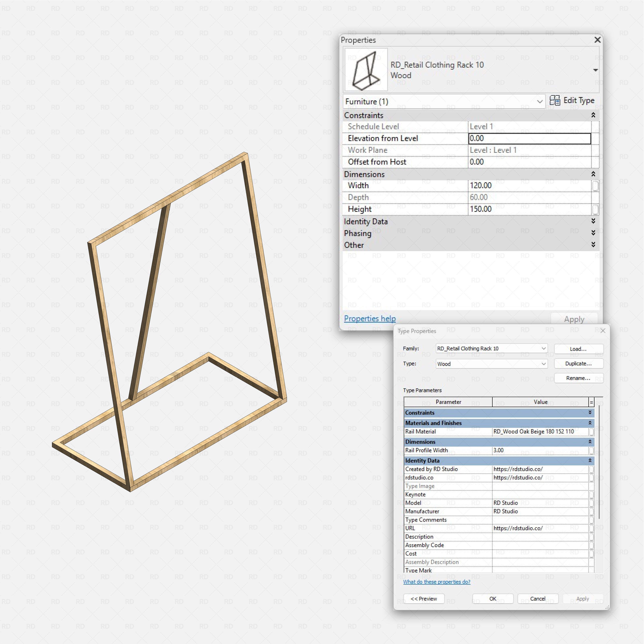Viewport: 644px width, 644px height.
Task: Click the associate button in the Description row
Action: [591, 537]
